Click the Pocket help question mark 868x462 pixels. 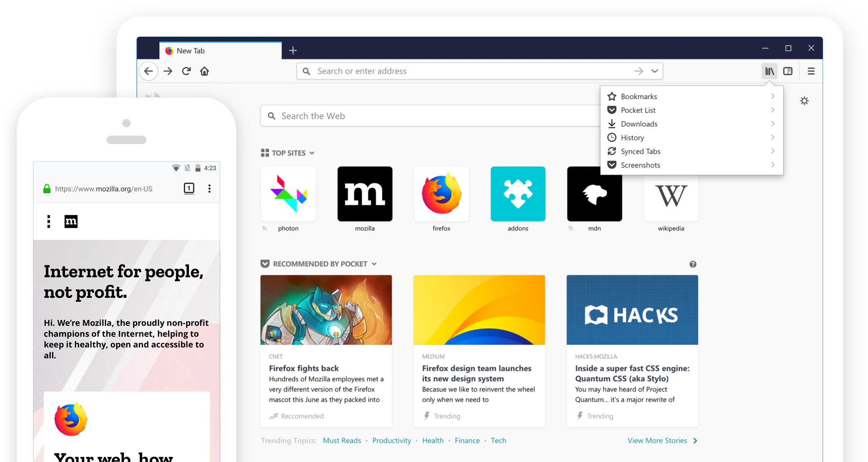click(693, 264)
